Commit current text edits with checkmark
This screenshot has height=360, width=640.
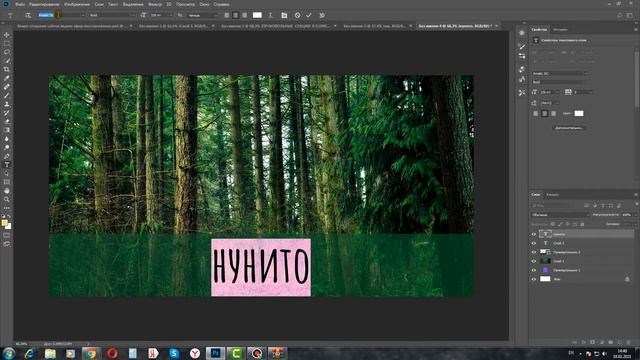click(x=309, y=15)
